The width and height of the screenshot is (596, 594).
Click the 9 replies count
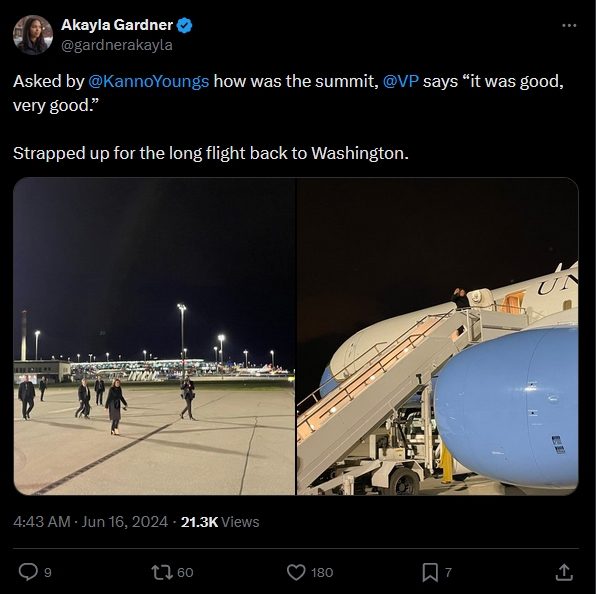coord(48,572)
